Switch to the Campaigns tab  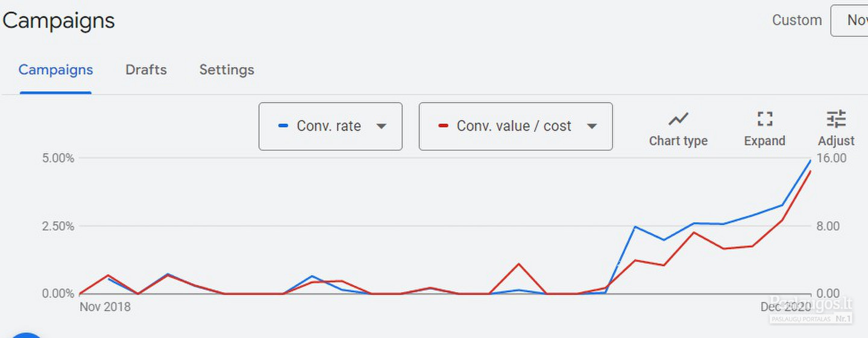(55, 70)
